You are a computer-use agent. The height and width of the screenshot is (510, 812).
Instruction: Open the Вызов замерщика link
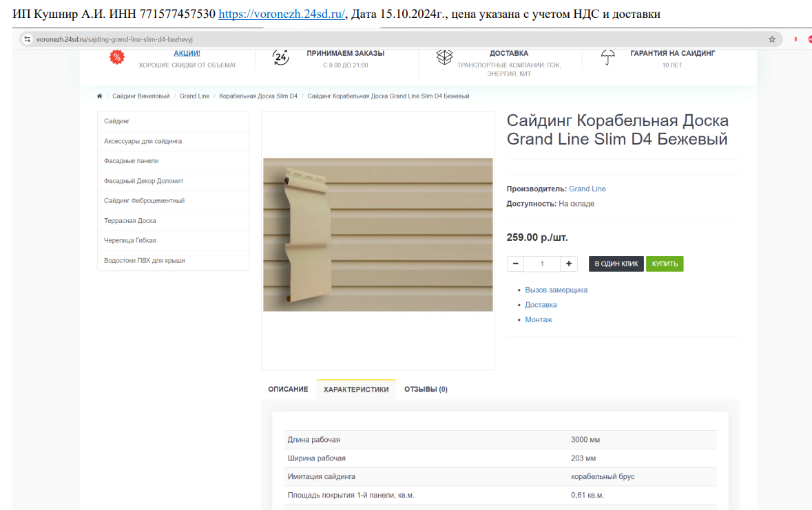[x=556, y=290]
